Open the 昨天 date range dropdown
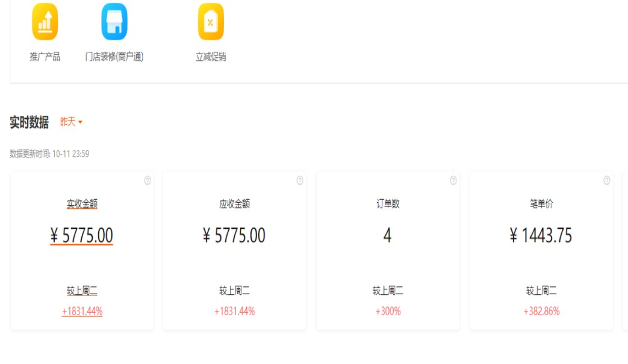This screenshot has width=628, height=364. [71, 122]
